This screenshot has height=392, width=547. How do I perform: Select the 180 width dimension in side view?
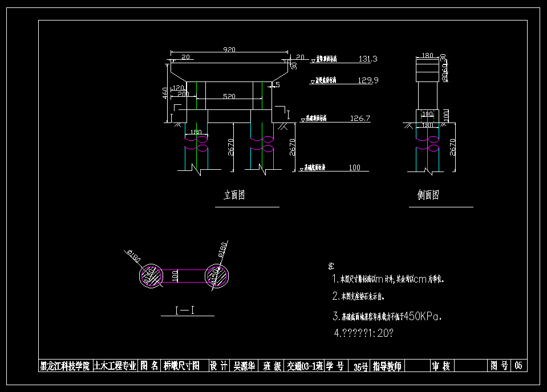coord(427,56)
